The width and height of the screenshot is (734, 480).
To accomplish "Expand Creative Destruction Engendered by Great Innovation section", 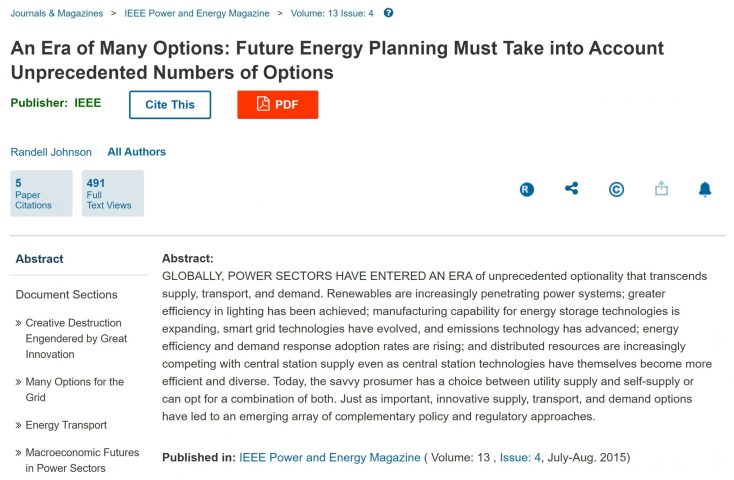I will click(75, 338).
